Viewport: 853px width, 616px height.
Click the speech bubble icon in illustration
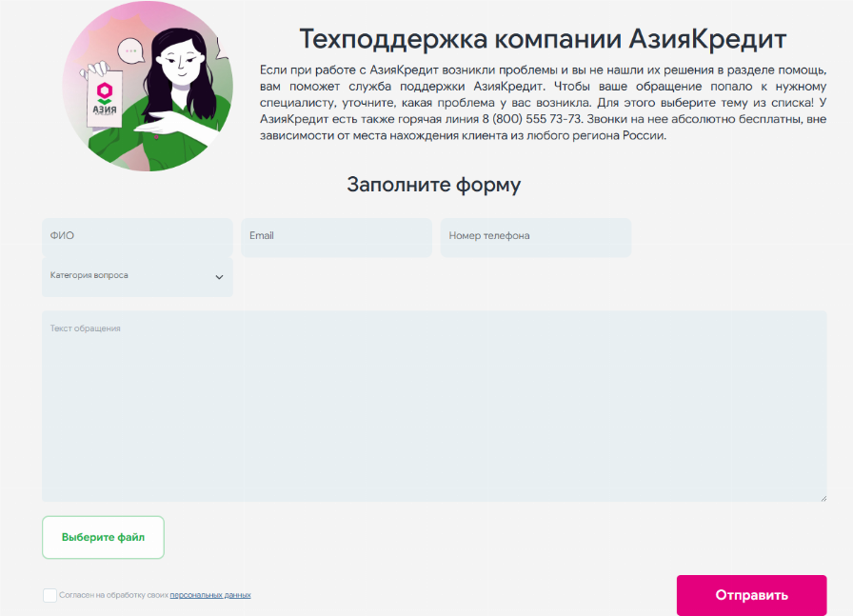tap(130, 51)
